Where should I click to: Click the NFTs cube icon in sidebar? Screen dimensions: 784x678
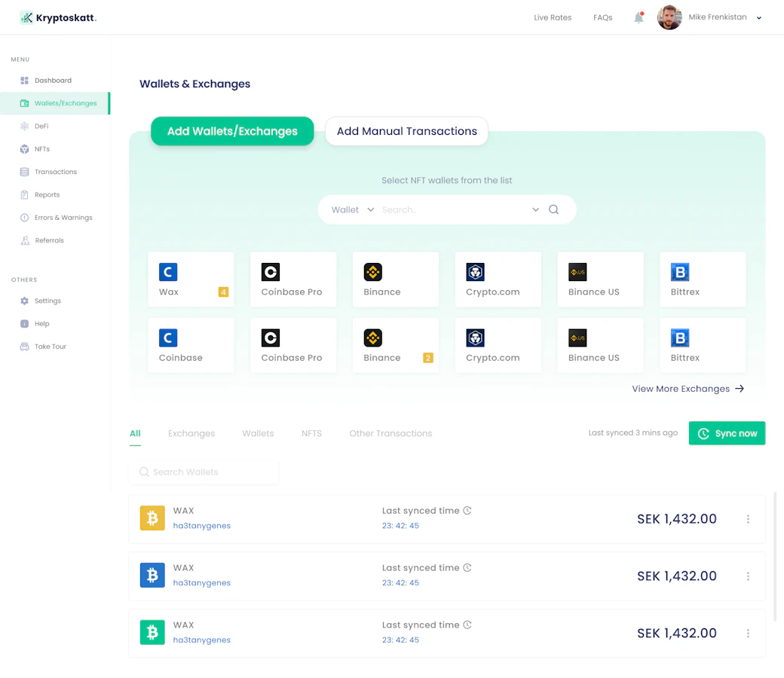click(24, 149)
